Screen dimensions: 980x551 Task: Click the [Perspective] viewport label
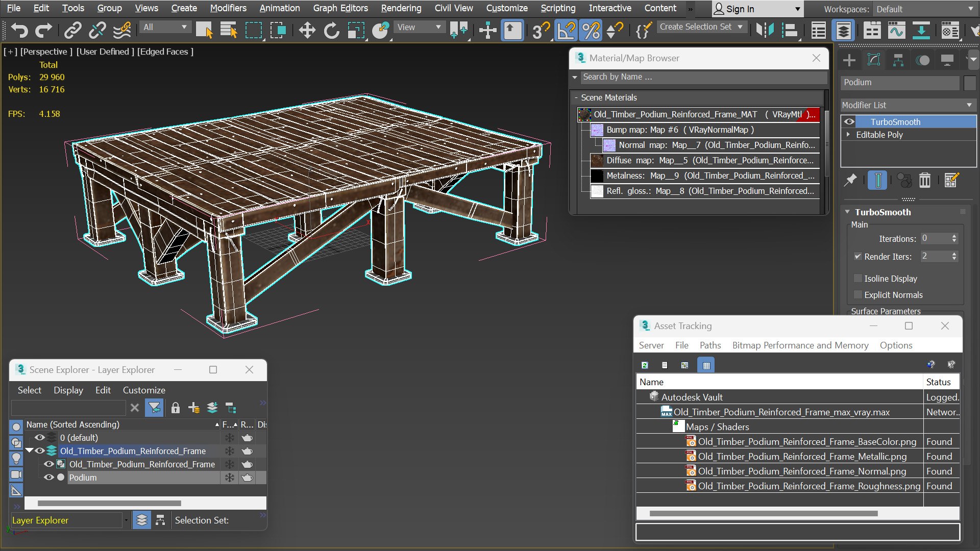tap(46, 52)
